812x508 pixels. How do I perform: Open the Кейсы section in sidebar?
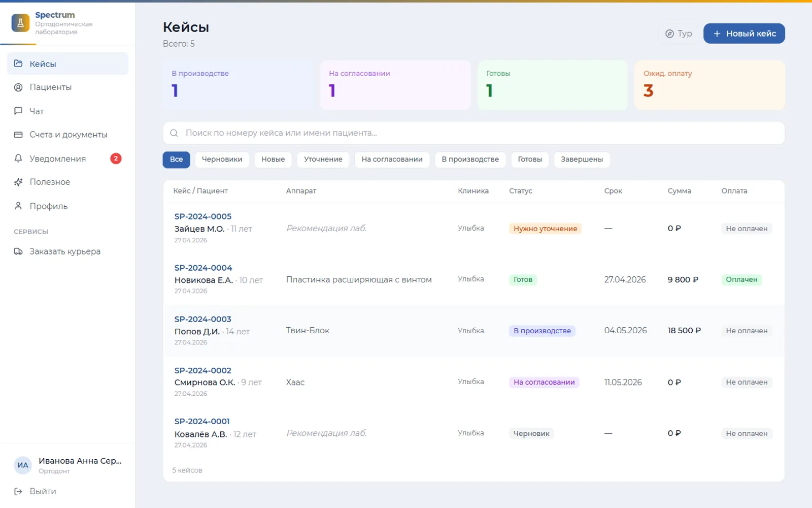67,64
